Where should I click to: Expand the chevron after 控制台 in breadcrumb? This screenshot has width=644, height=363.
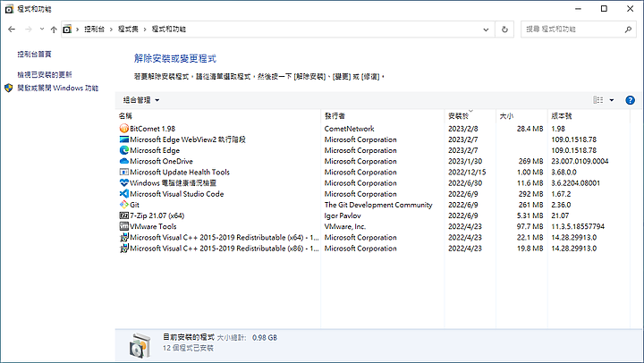(x=111, y=30)
